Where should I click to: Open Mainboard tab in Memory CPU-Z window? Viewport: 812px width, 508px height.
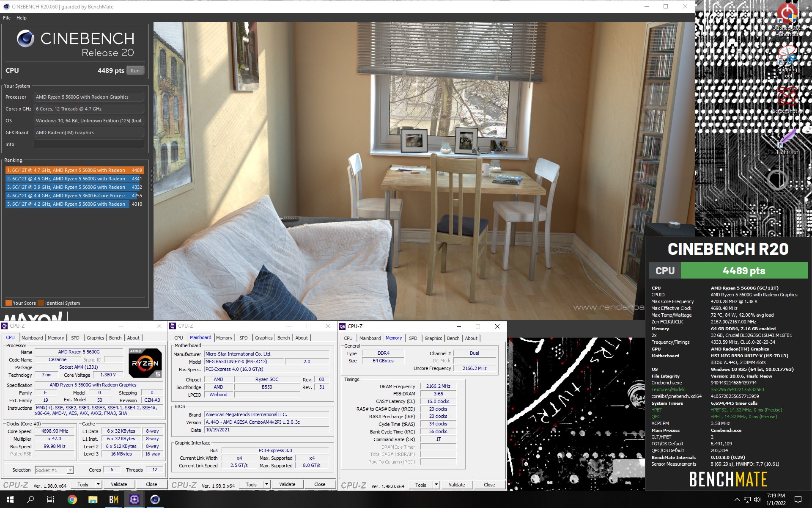pyautogui.click(x=370, y=338)
